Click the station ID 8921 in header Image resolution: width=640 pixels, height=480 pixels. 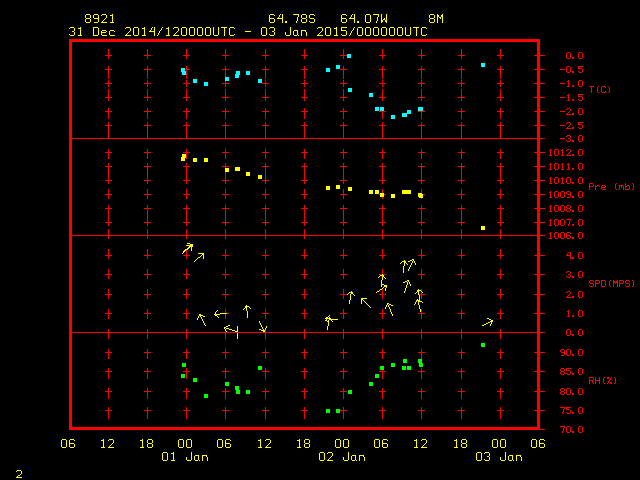[x=98, y=19]
